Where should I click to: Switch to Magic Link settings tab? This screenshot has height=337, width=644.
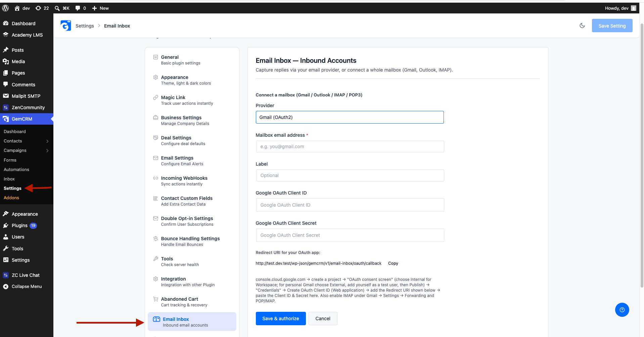(192, 100)
